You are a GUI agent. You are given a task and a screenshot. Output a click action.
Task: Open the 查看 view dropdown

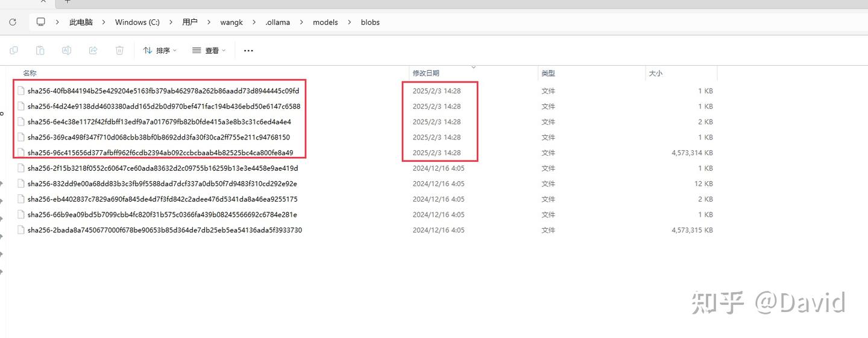209,51
